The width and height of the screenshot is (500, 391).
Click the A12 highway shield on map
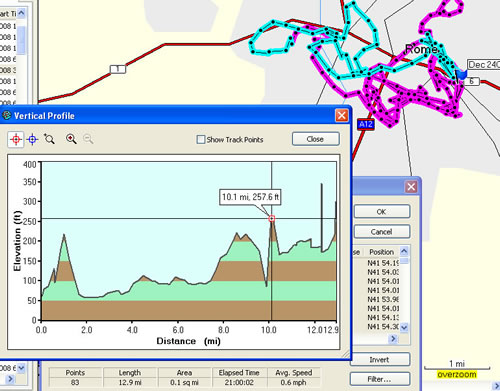(x=366, y=124)
